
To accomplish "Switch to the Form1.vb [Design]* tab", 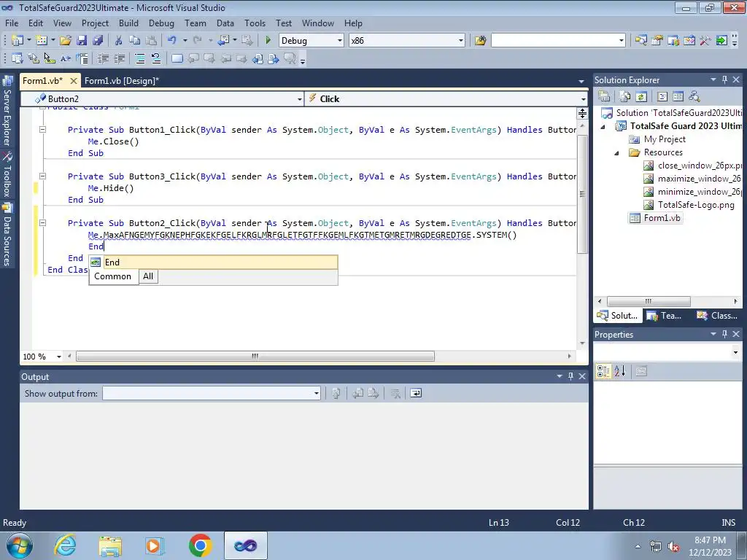I will click(x=122, y=81).
